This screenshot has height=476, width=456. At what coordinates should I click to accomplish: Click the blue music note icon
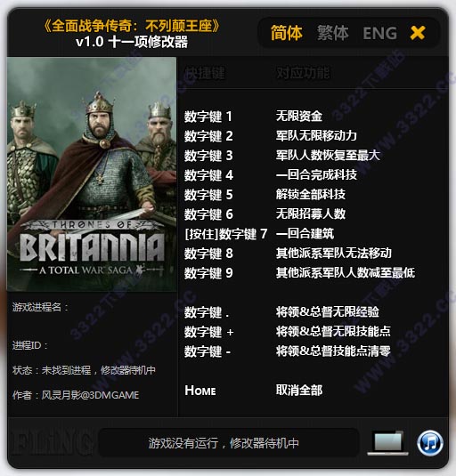[430, 443]
